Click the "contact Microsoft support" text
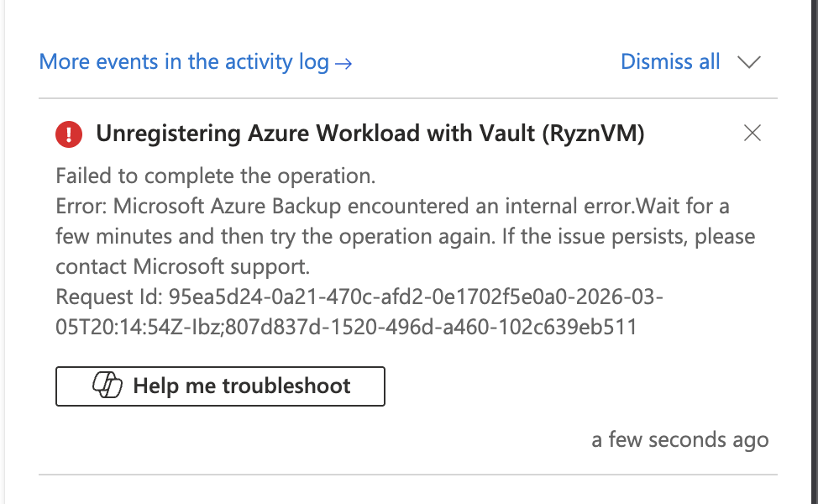This screenshot has width=818, height=504. pyautogui.click(x=183, y=267)
